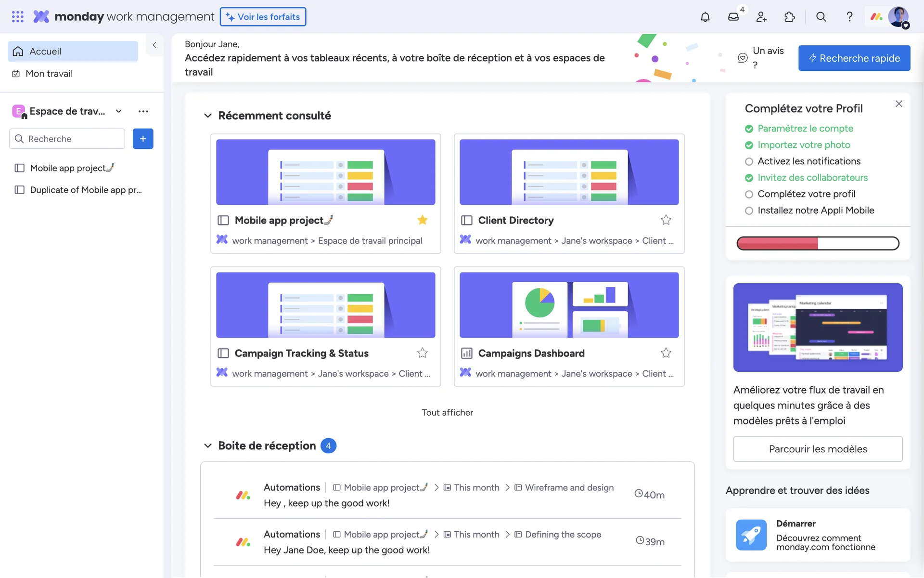
Task: Collapse the Boite de réception section
Action: pyautogui.click(x=208, y=446)
